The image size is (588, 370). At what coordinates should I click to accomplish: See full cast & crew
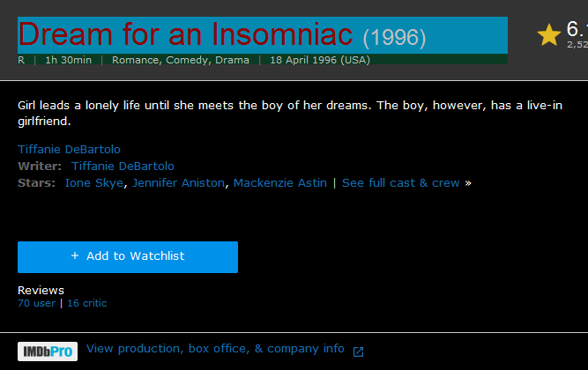[400, 183]
